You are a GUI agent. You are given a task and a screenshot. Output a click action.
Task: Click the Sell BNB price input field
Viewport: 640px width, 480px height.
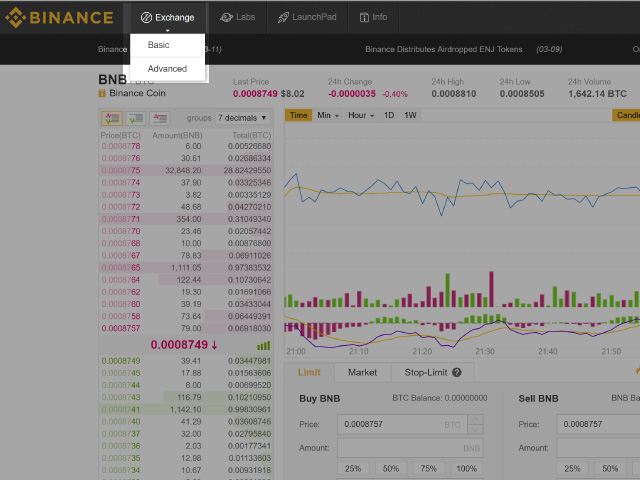pos(598,424)
